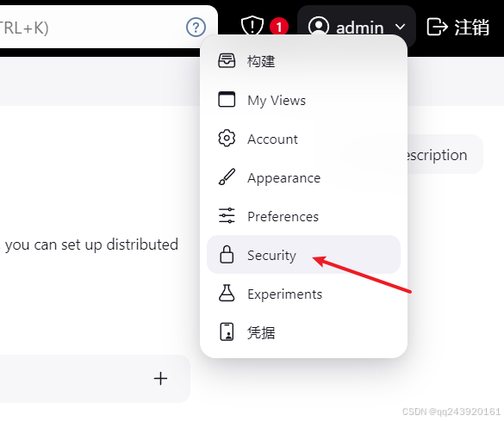This screenshot has width=504, height=421.
Task: Open the Account menu entry
Action: (x=303, y=139)
